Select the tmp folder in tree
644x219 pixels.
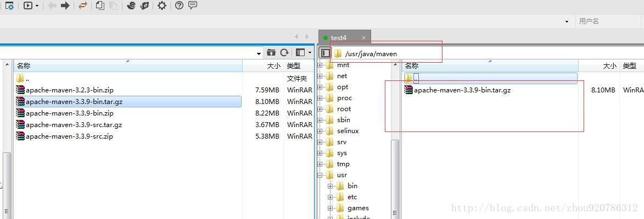(343, 164)
